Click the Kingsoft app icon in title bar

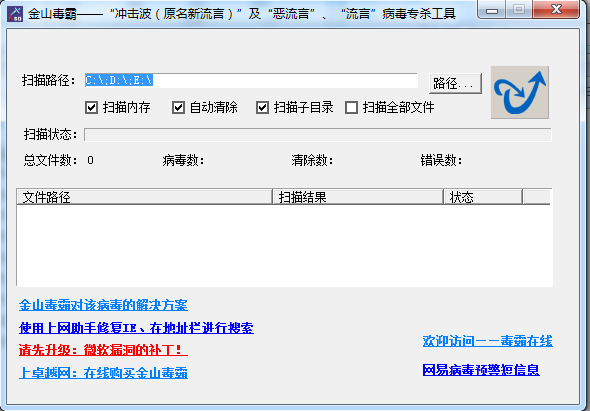point(15,14)
